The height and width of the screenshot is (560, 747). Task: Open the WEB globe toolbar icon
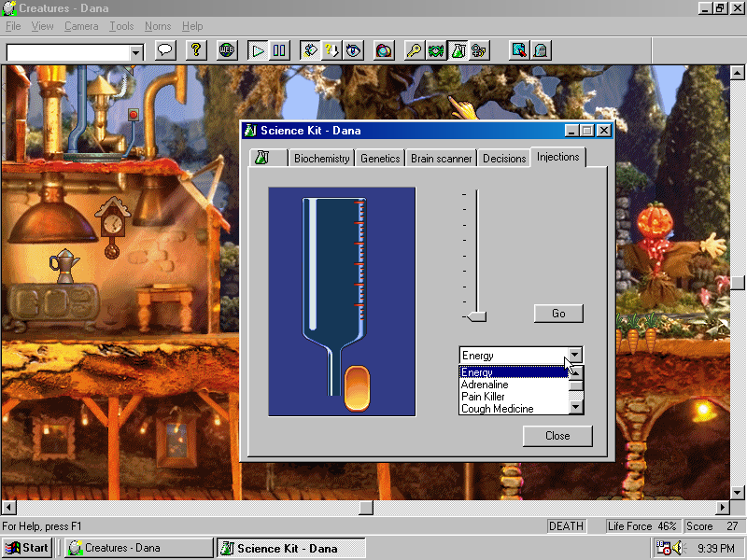pos(227,50)
